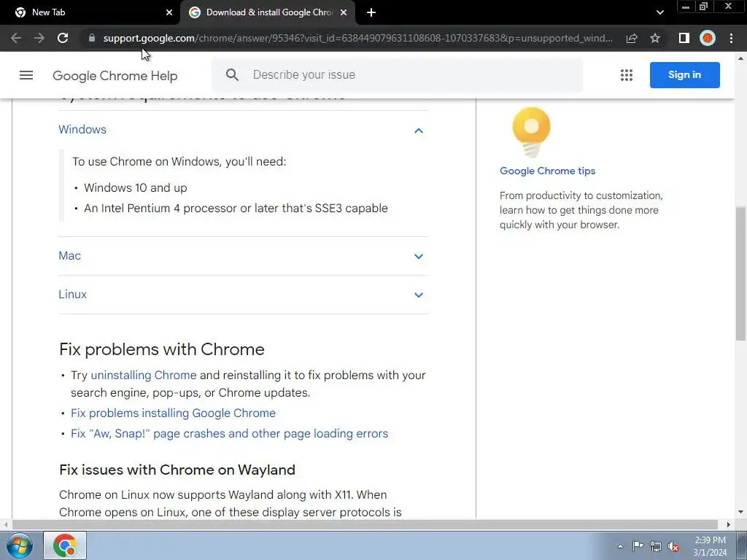Screen dimensions: 747x560
Task: Click the forward navigation arrow
Action: 39,38
